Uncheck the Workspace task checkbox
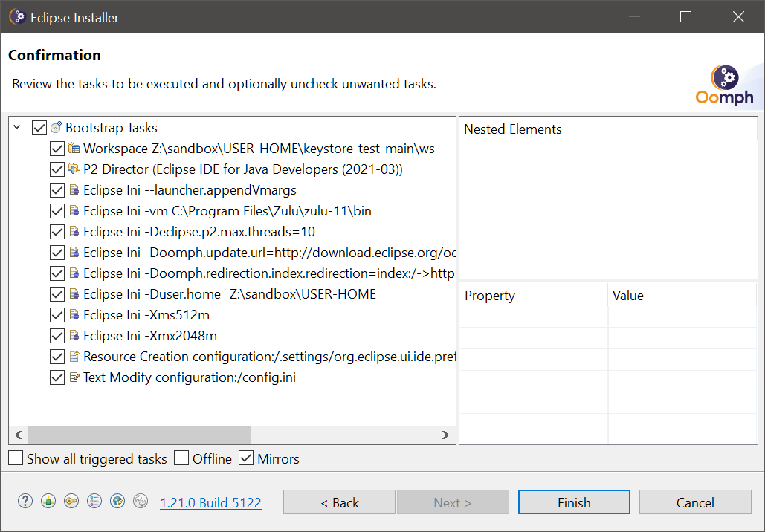The image size is (765, 532). (x=57, y=149)
